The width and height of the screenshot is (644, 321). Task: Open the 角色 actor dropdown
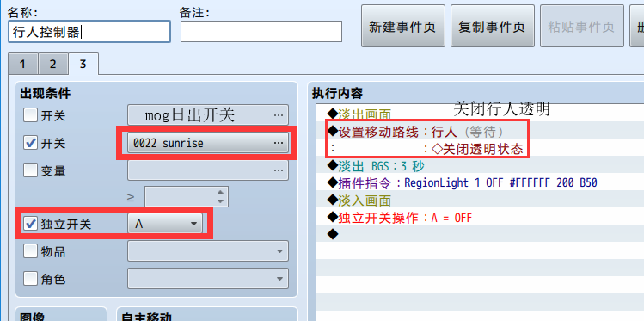208,278
